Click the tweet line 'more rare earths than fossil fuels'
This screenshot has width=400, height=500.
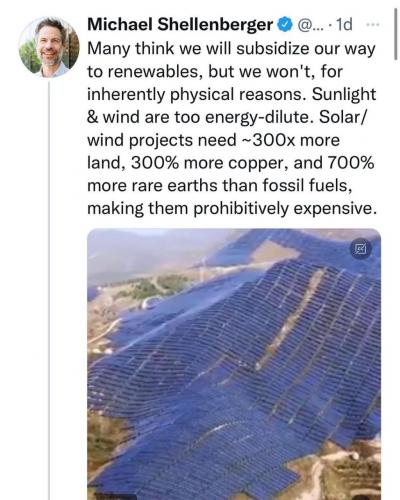tap(220, 186)
